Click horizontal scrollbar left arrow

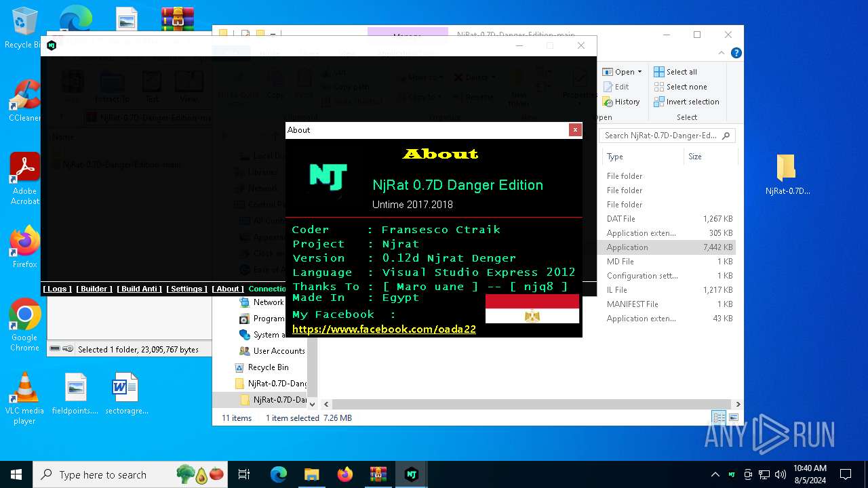tap(326, 404)
